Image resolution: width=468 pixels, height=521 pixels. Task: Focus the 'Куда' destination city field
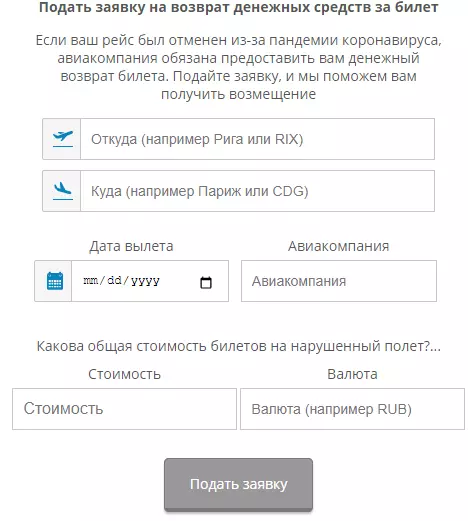[257, 191]
